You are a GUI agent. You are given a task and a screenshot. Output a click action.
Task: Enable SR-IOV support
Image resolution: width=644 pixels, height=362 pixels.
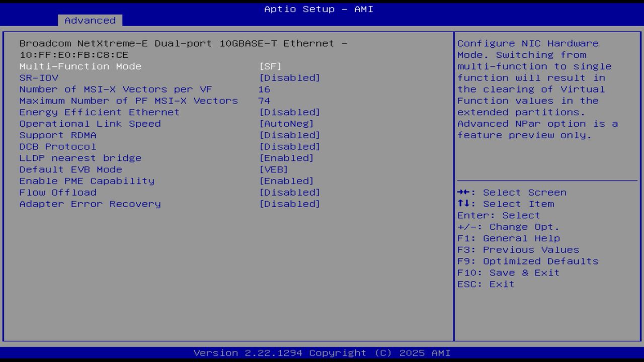[39, 77]
